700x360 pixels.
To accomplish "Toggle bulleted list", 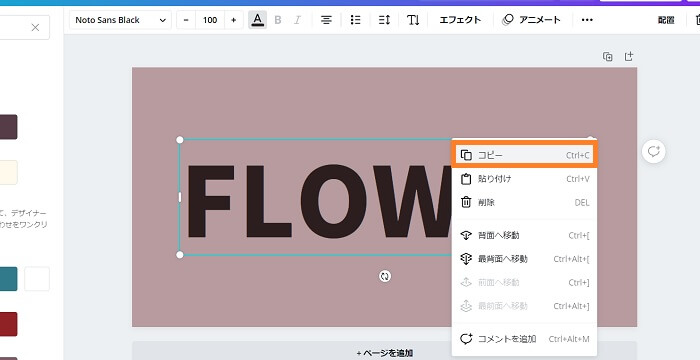I will pyautogui.click(x=355, y=20).
